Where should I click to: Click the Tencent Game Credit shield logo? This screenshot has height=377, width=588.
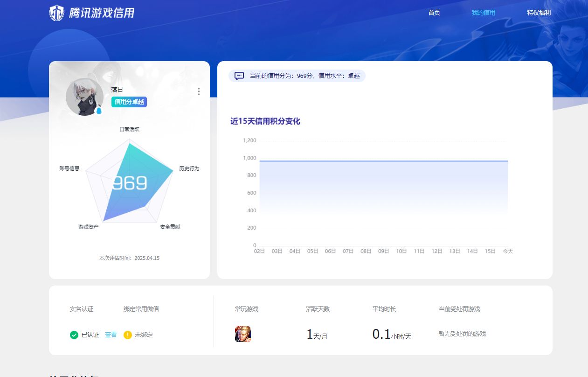tap(57, 13)
